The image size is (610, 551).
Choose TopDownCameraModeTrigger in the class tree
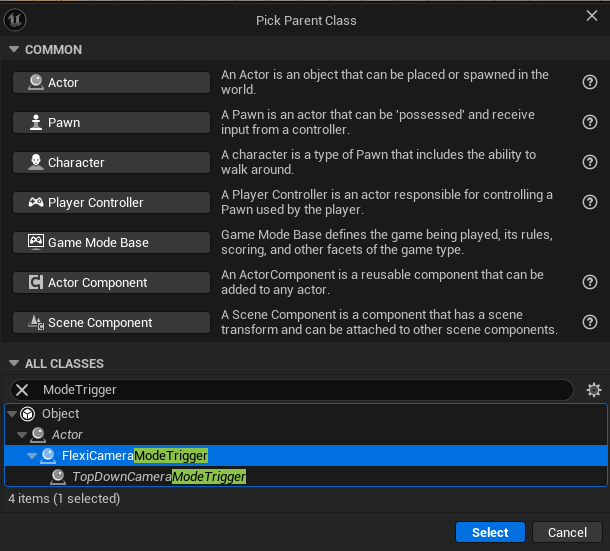(x=158, y=477)
